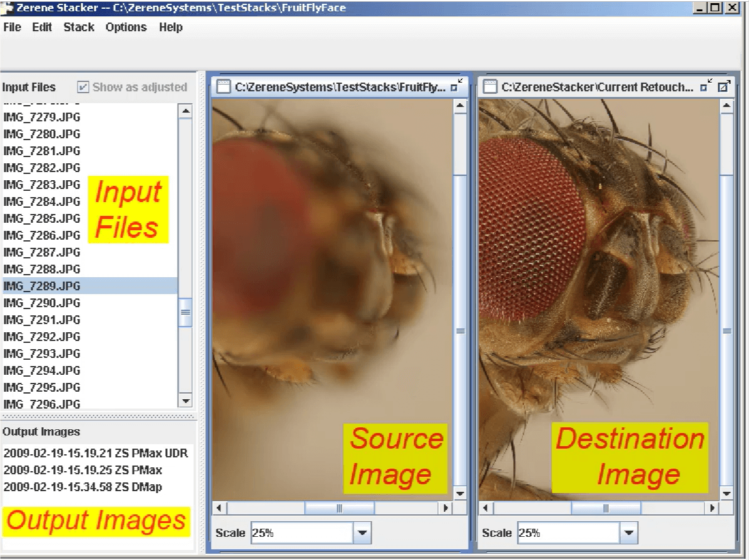Click source image vertical scroll up arrow
749x560 pixels.
coord(460,106)
